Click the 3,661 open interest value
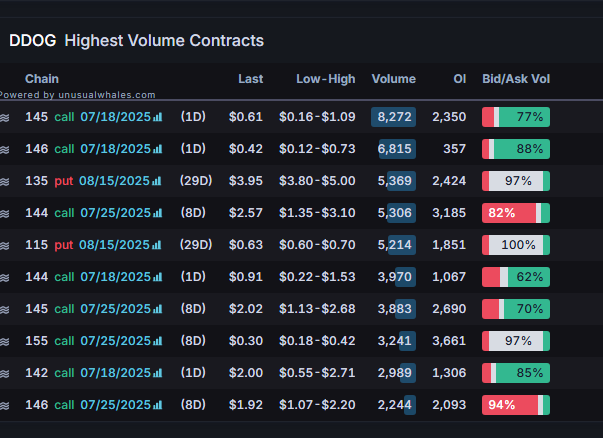This screenshot has width=603, height=438. coord(449,341)
